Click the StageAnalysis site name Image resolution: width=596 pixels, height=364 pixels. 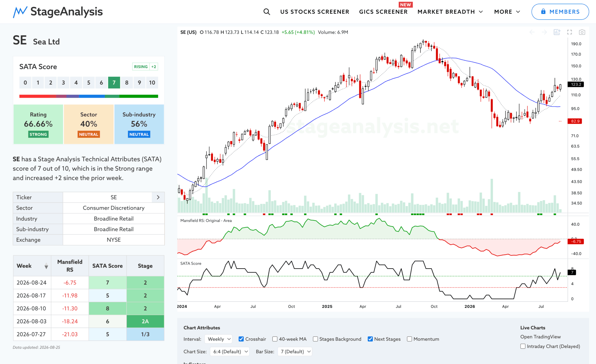67,12
